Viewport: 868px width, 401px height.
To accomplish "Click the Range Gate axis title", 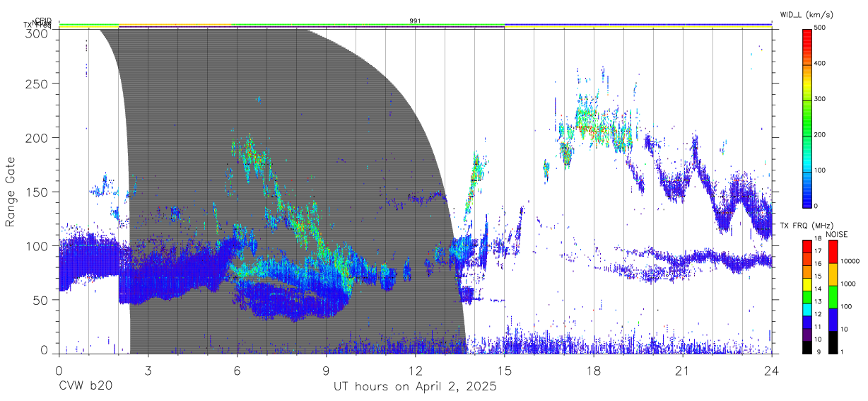I will (x=11, y=192).
